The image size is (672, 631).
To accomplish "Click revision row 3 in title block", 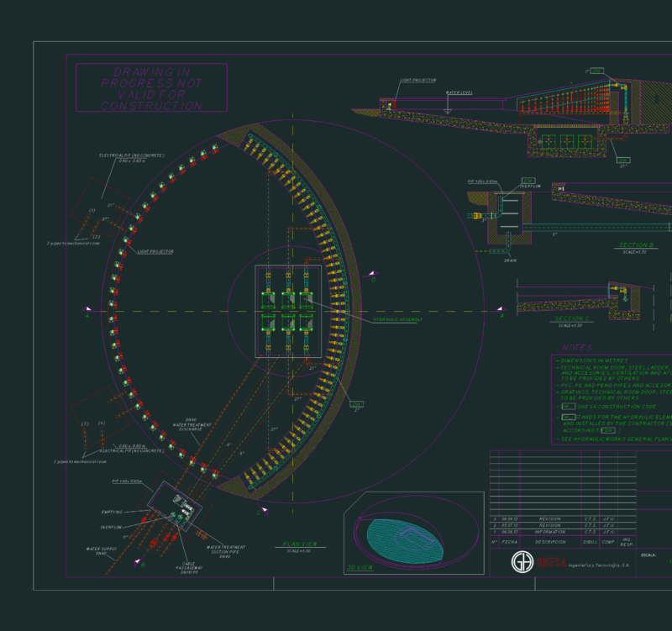I will click(x=563, y=518).
